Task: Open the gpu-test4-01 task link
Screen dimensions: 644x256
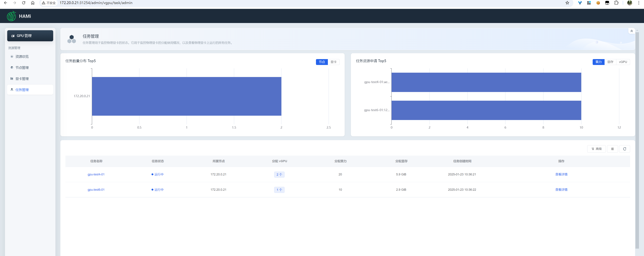Action: (96, 175)
